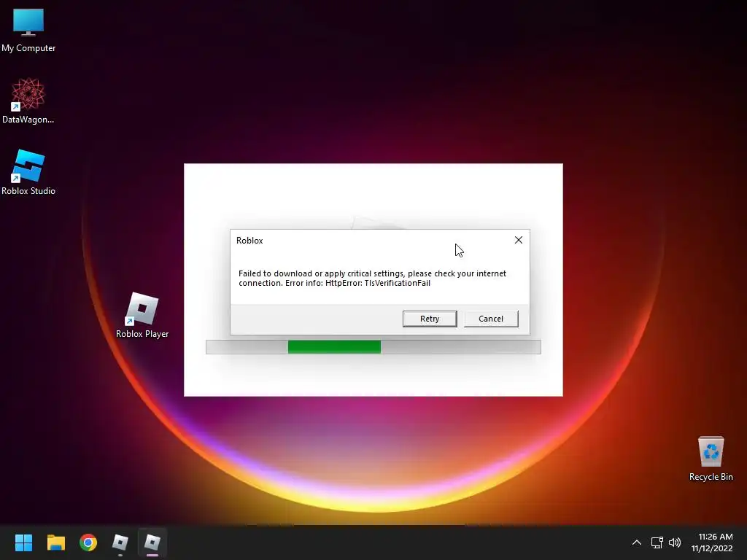Open File Explorer from the taskbar
Screen dimensions: 747x560
pos(55,542)
